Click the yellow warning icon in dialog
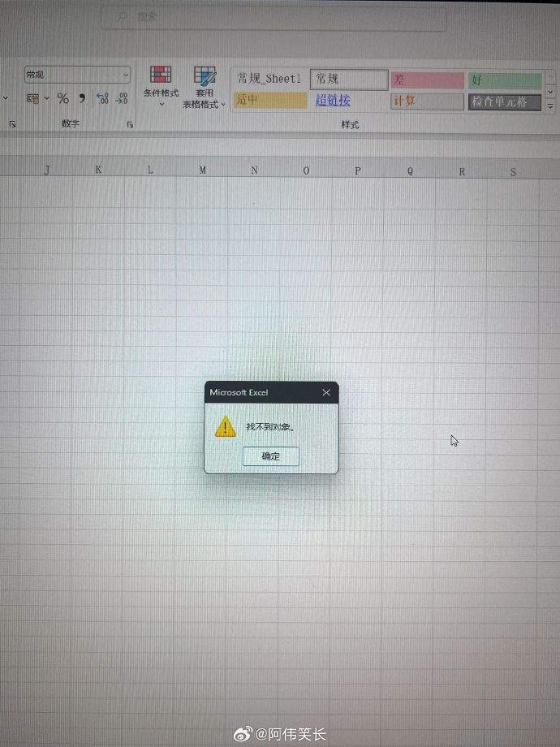 coord(225,426)
